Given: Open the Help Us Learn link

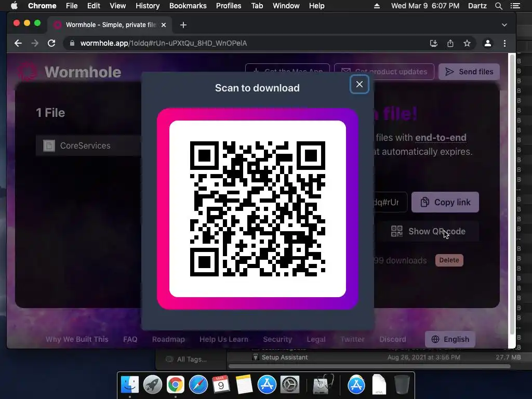Looking at the screenshot, I should (224, 339).
